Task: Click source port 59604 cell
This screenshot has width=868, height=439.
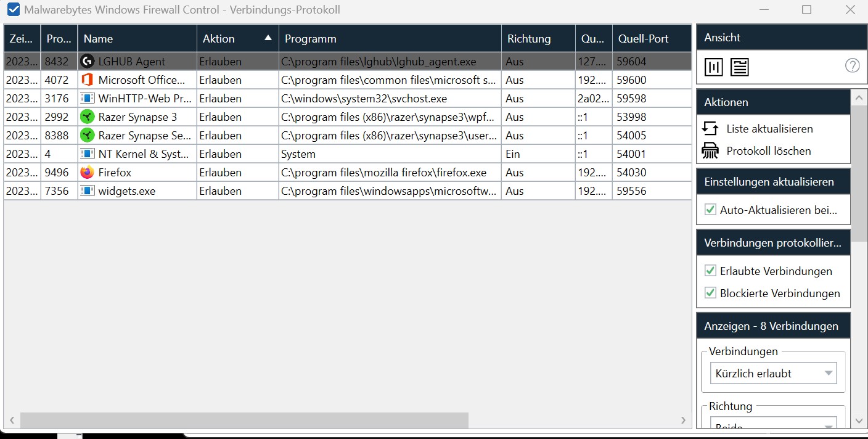Action: click(652, 62)
